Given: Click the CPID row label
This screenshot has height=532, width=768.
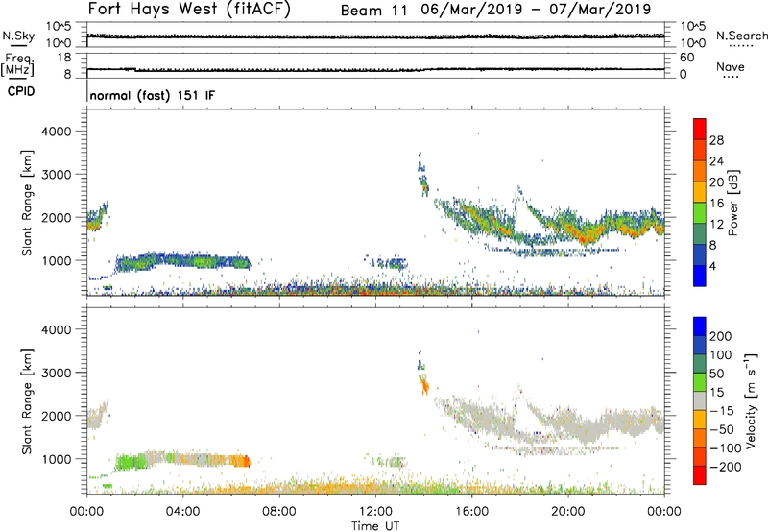Looking at the screenshot, I should 21,91.
